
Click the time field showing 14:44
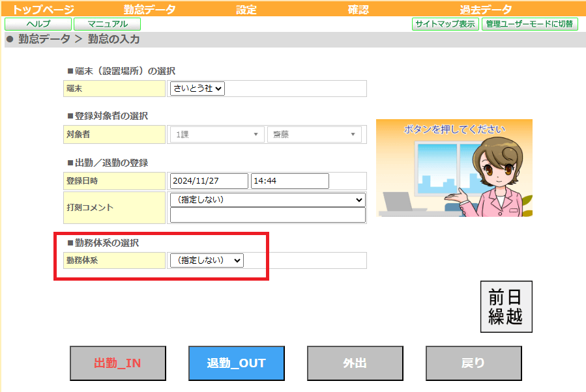click(290, 180)
